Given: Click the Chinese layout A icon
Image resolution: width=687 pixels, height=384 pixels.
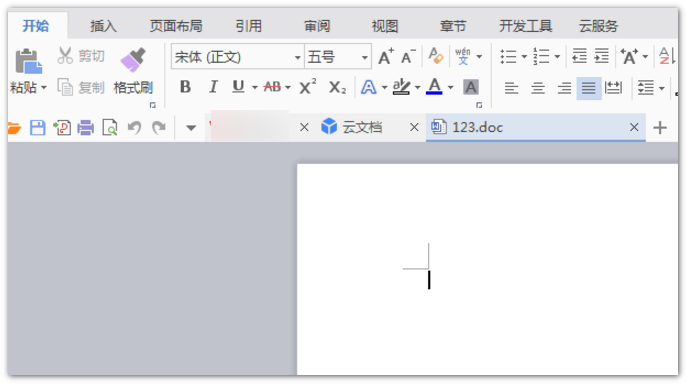Looking at the screenshot, I should click(x=629, y=57).
